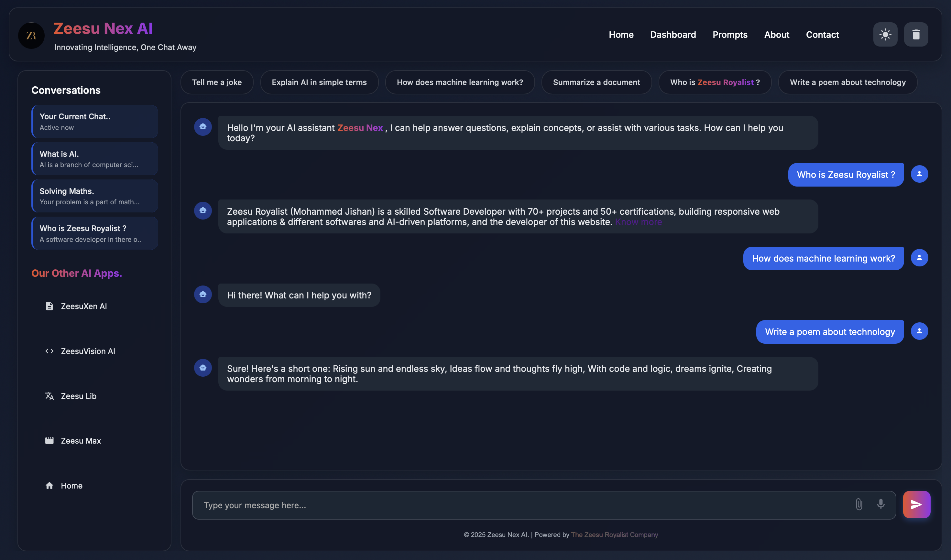Select the 'Explain AI in simple terms' chip
Viewport: 951px width, 560px height.
pyautogui.click(x=319, y=82)
